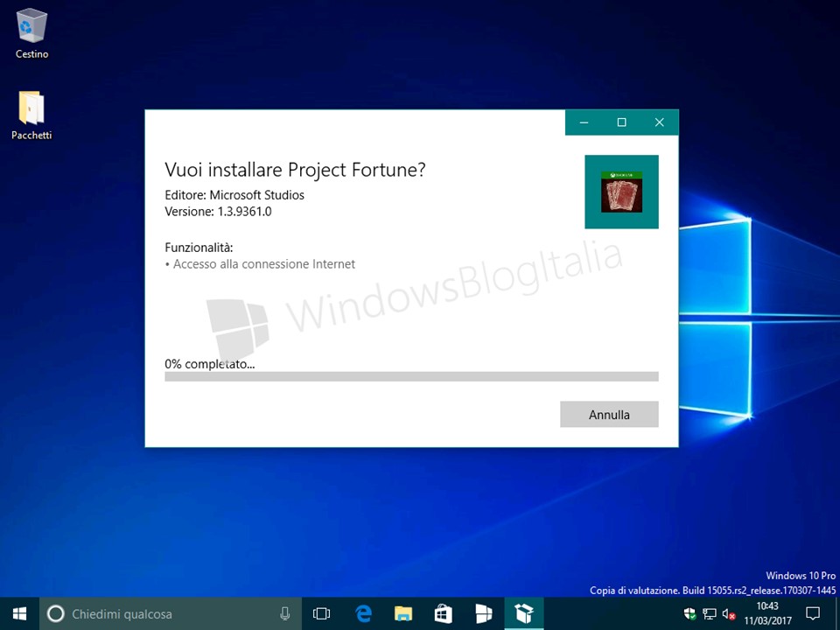Click the Cortana circle icon
The height and width of the screenshot is (630, 840).
tap(56, 614)
